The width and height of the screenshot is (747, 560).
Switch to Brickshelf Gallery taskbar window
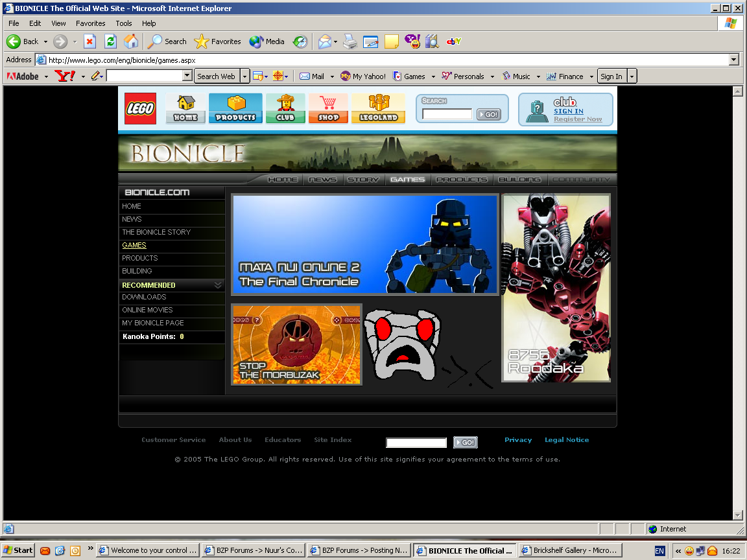coord(570,550)
